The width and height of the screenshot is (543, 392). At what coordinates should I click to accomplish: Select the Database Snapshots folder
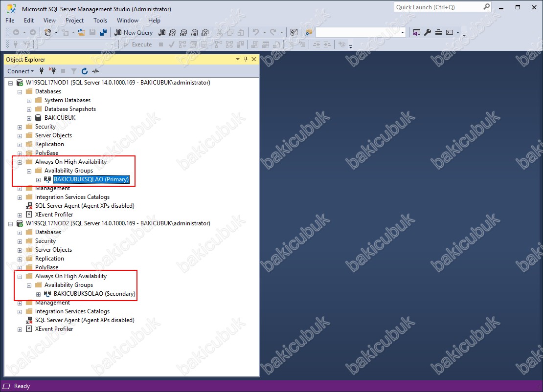click(70, 109)
